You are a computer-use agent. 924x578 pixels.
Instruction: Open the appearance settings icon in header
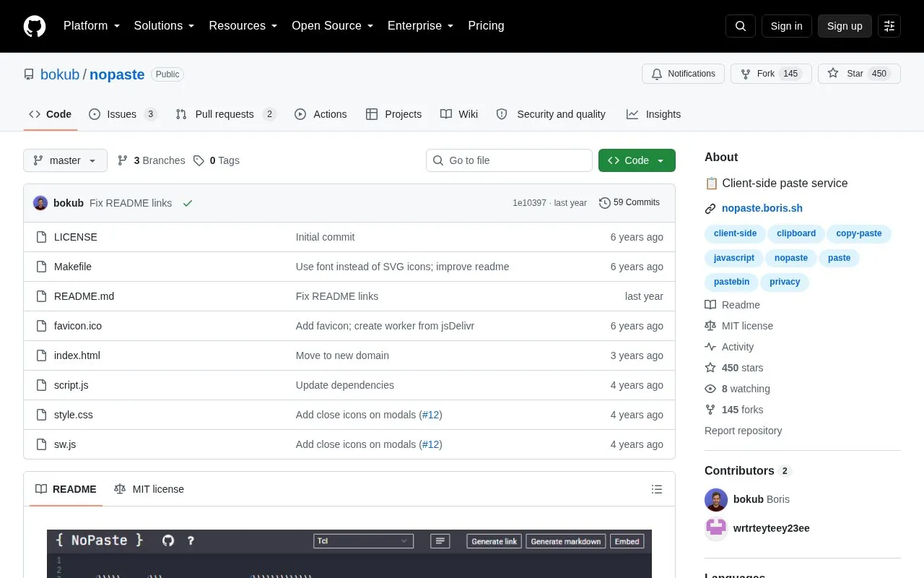pyautogui.click(x=889, y=26)
